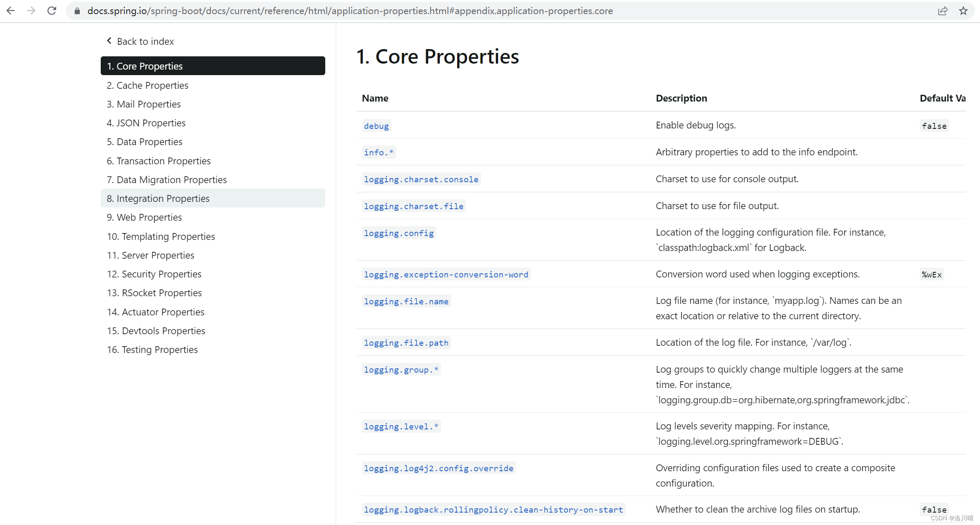The height and width of the screenshot is (525, 980).
Task: Click the back chevron beside Back to index
Action: (x=109, y=41)
